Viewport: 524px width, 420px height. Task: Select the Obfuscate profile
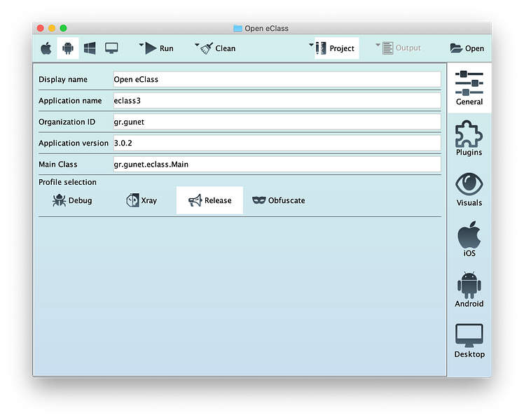pos(278,200)
